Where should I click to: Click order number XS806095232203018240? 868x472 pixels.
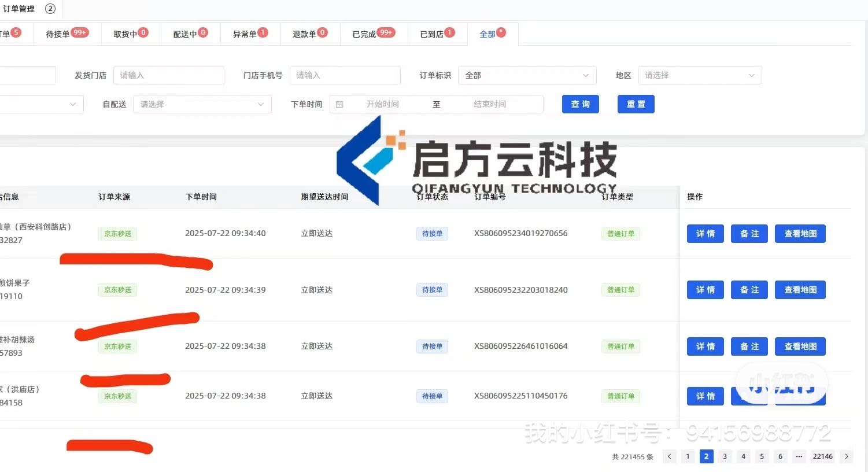521,290
